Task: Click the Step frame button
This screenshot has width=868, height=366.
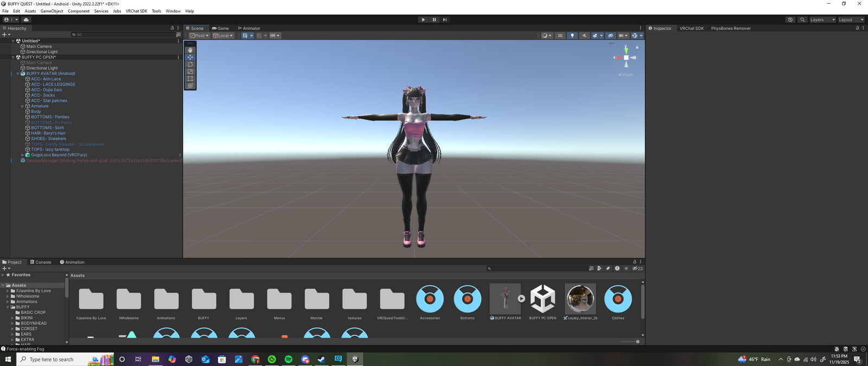Action: click(x=445, y=20)
